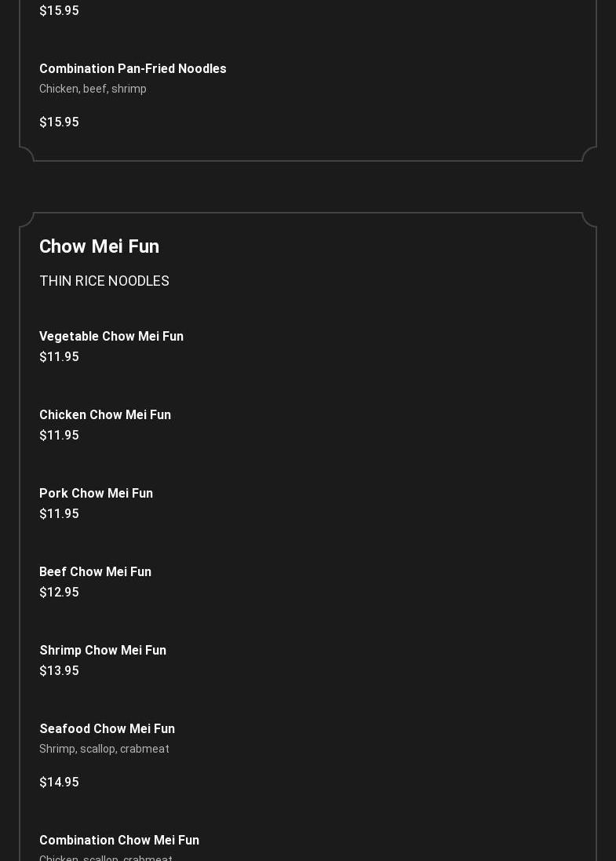Select Shrimp Chow Mei Fun dish
Image resolution: width=616 pixels, height=861 pixels.
[103, 650]
